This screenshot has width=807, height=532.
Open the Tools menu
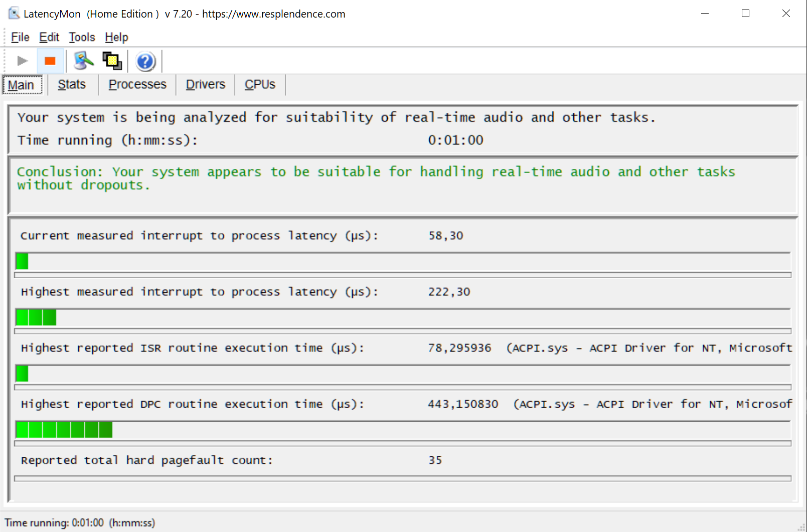click(82, 37)
